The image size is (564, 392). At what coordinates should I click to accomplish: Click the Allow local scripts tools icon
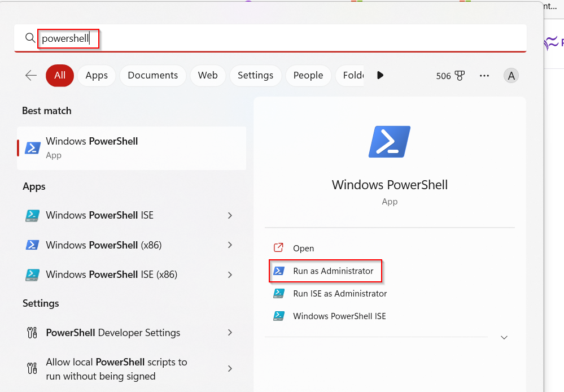[32, 369]
